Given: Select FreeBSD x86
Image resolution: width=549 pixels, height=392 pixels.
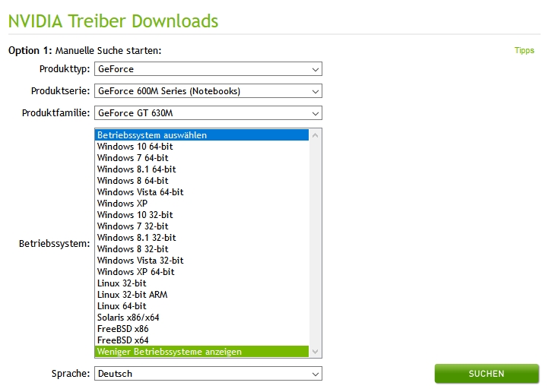Looking at the screenshot, I should click(202, 329).
